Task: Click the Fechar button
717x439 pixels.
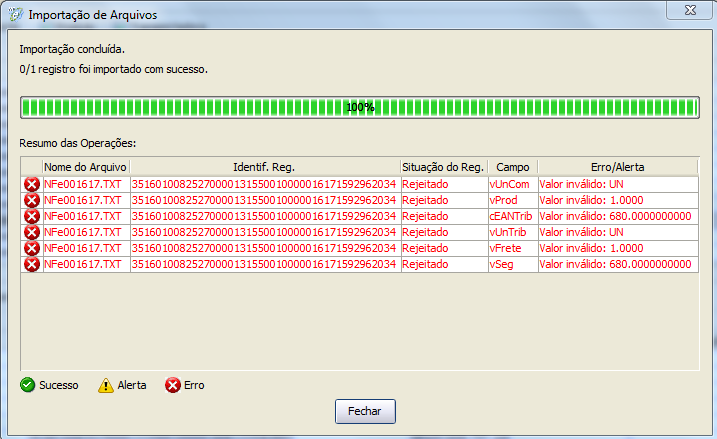Action: click(365, 411)
